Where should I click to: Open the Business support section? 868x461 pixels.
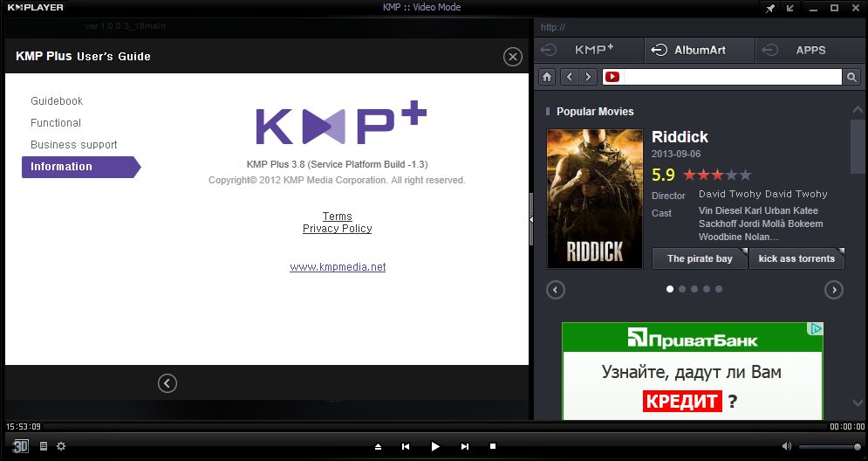coord(73,145)
